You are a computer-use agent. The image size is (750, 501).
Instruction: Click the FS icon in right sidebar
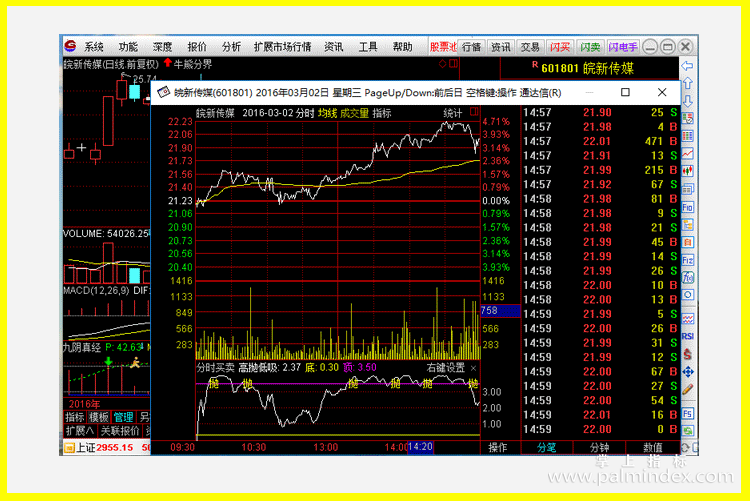pos(687,413)
